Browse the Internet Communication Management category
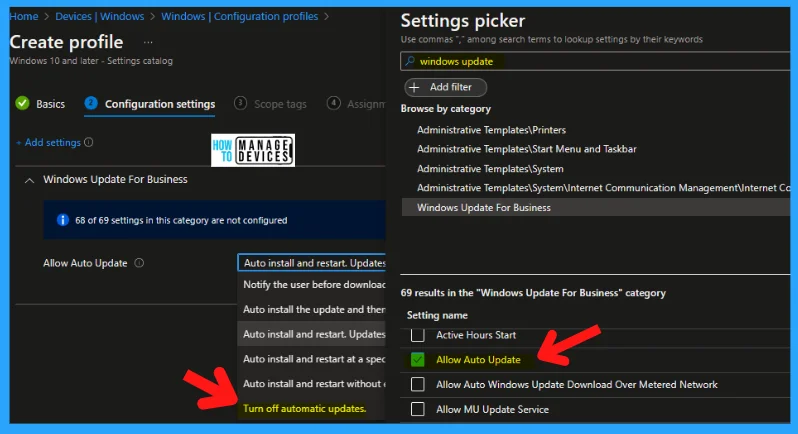The height and width of the screenshot is (434, 798). tap(603, 188)
